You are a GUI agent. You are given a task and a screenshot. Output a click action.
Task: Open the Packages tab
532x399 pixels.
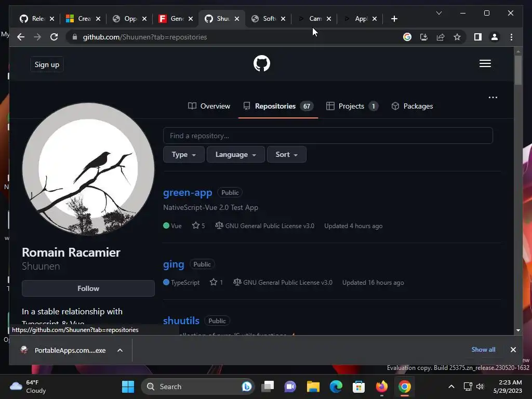[x=412, y=106]
